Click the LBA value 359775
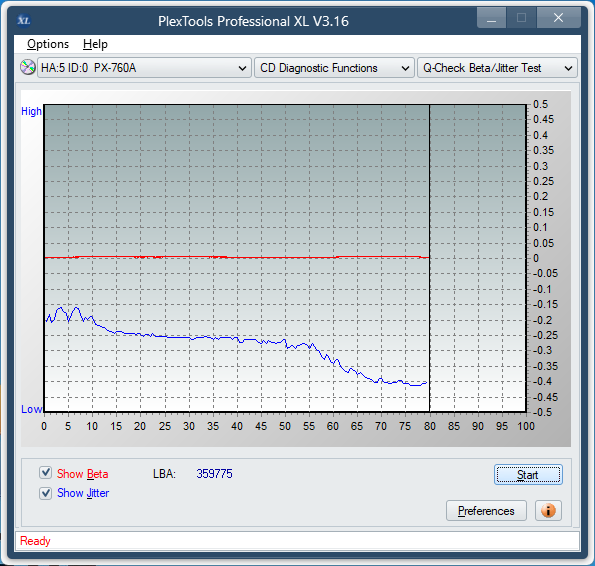Viewport: 595px width, 566px height. click(x=214, y=473)
